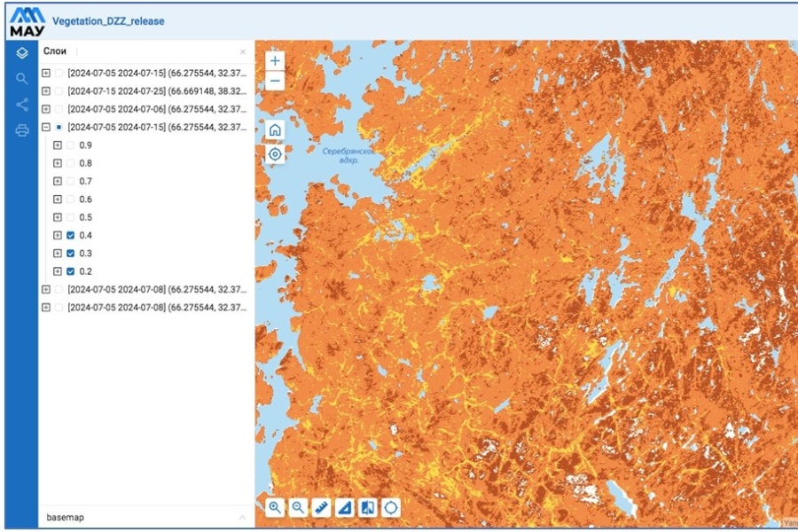Zoom in with the plus button

point(276,61)
